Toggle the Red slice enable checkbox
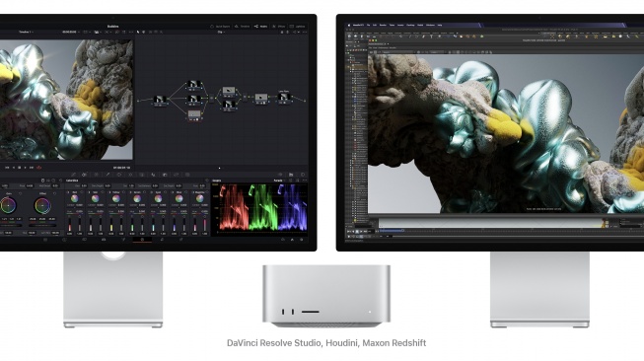644x361 pixels. (x=69, y=191)
